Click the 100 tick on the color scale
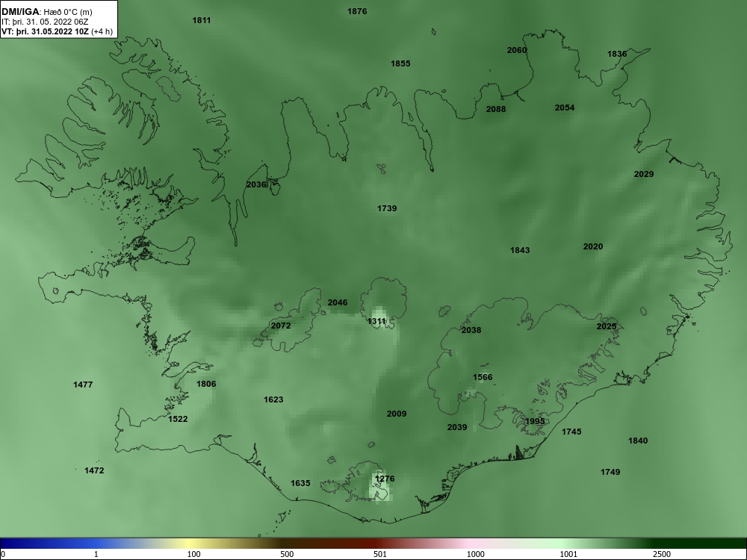The image size is (747, 560). pyautogui.click(x=194, y=554)
